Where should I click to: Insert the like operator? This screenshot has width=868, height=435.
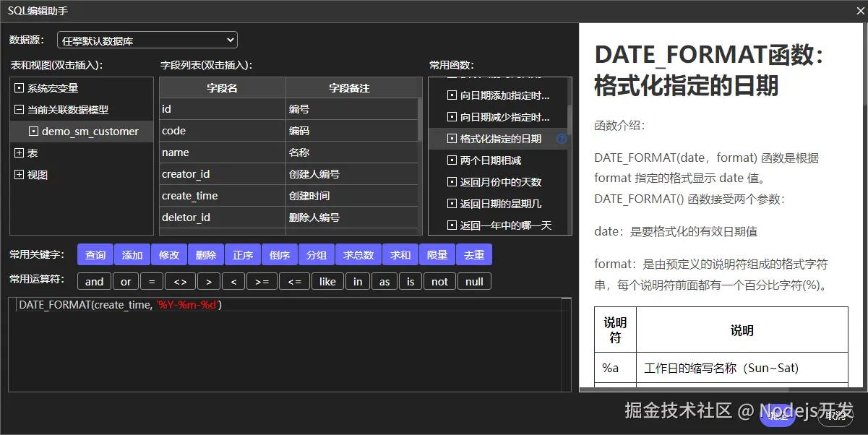pyautogui.click(x=327, y=281)
